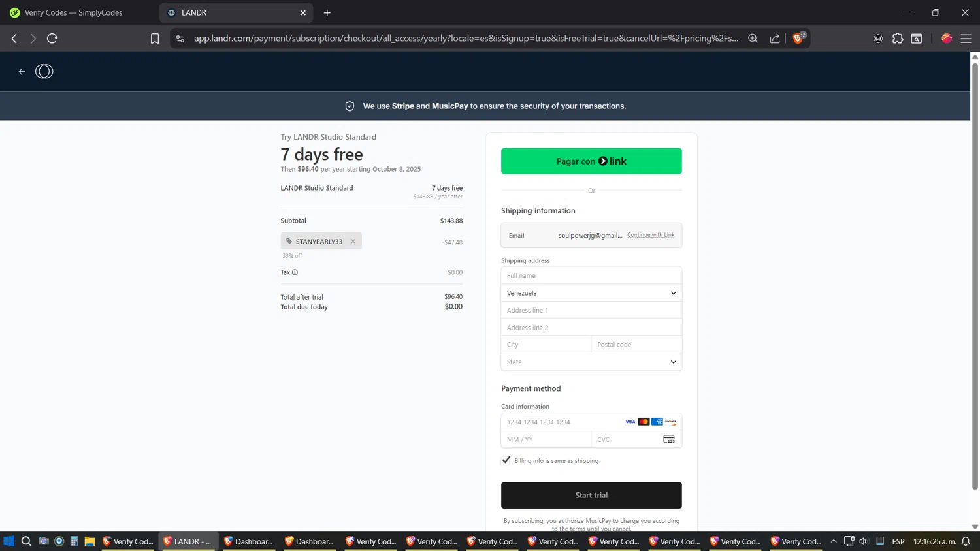Open a new browser tab
Viewport: 980px width, 551px height.
(x=327, y=12)
